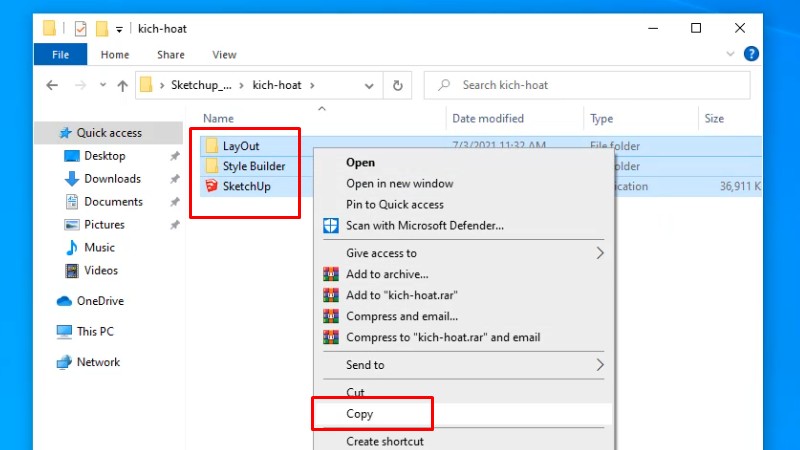Open Downloads folder from Quick access

coord(112,179)
